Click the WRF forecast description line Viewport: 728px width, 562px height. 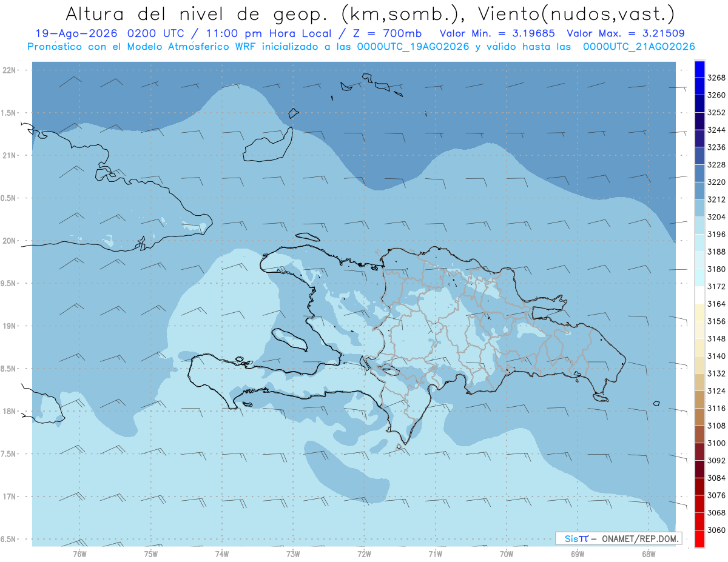tap(361, 47)
